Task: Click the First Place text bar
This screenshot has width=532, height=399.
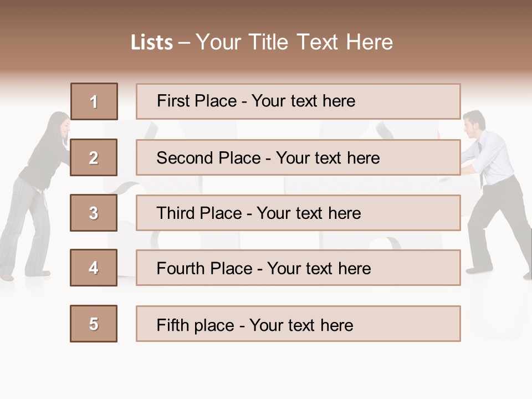Action: pyautogui.click(x=298, y=101)
